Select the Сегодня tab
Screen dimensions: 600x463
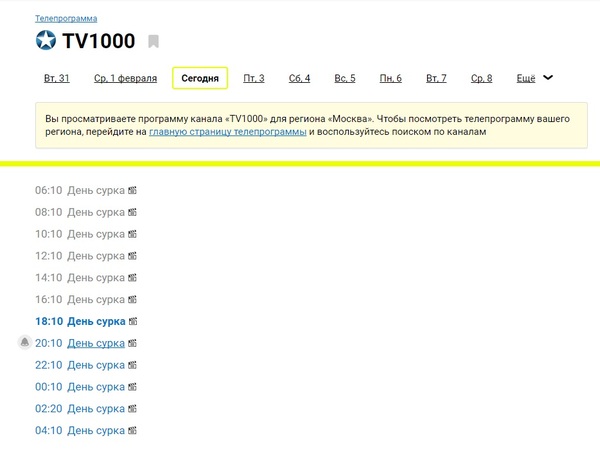(200, 78)
